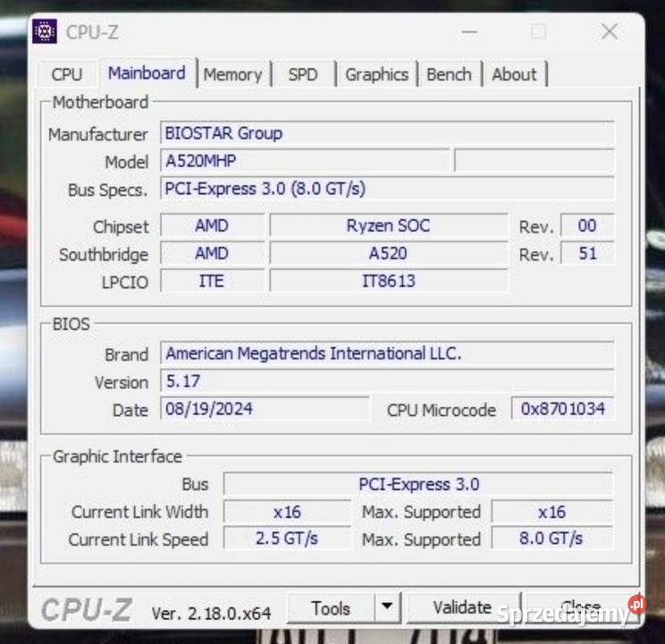This screenshot has width=665, height=644.
Task: Click the Manufacturer field BIOSTAR Group
Action: click(x=387, y=133)
